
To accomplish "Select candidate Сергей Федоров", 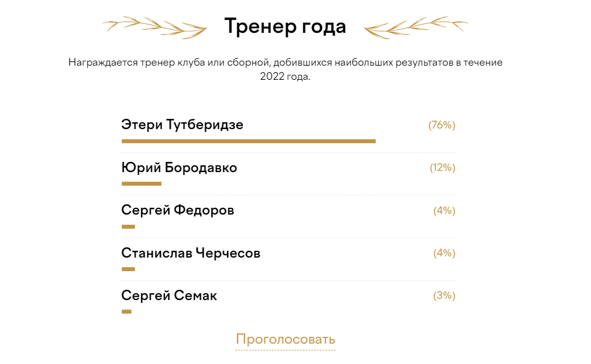I will point(177,210).
